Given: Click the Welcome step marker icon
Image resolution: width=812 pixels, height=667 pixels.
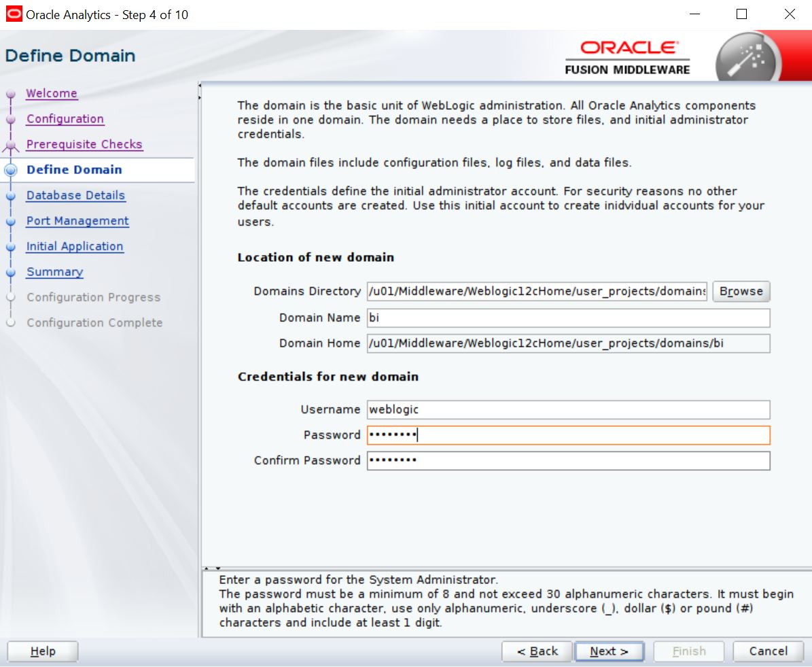Looking at the screenshot, I should [10, 95].
